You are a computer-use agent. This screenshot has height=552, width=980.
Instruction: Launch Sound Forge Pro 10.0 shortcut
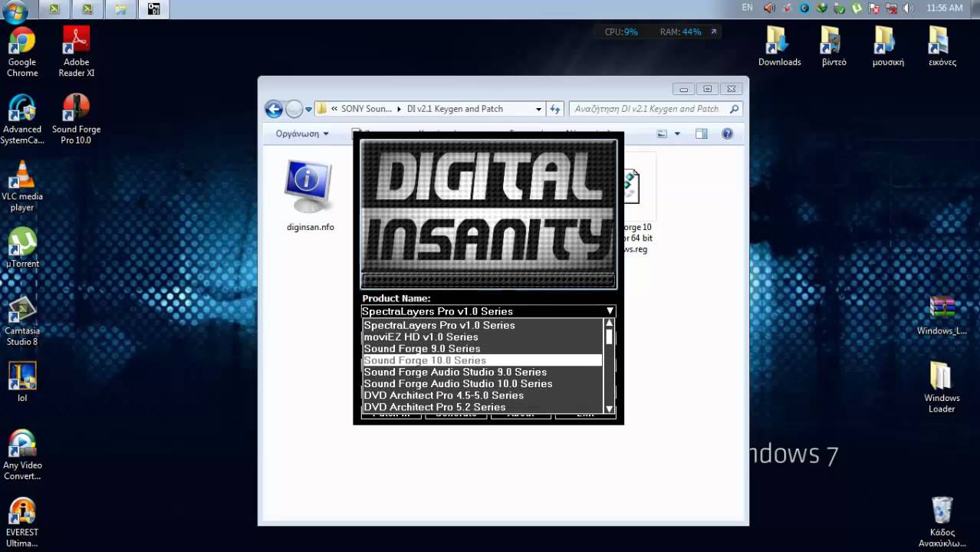76,120
